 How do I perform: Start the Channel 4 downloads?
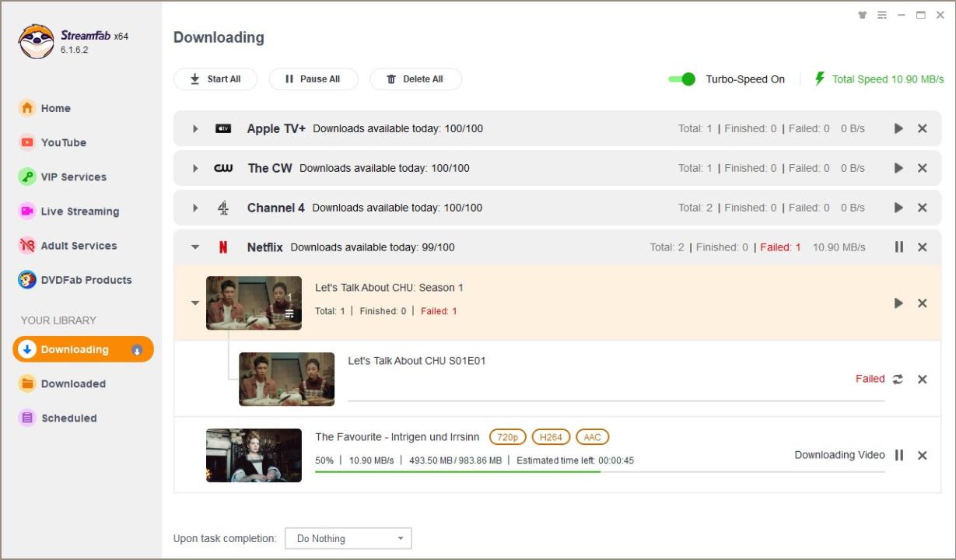point(898,208)
